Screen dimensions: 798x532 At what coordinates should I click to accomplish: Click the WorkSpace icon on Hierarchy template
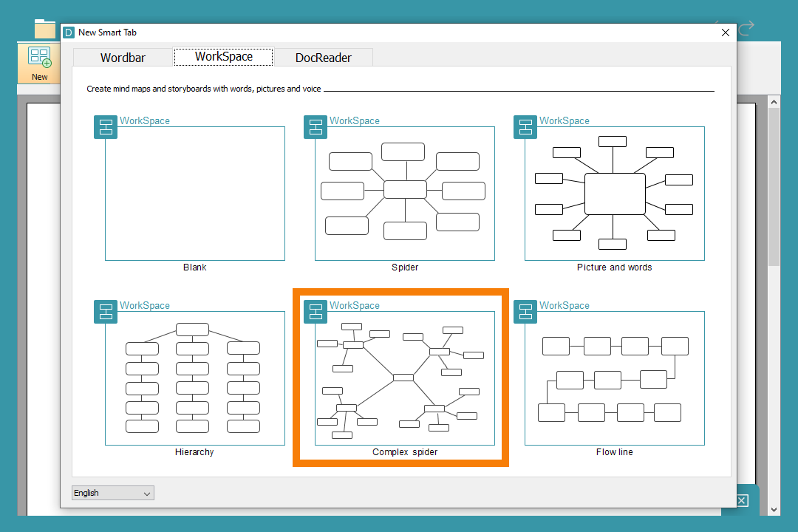106,311
